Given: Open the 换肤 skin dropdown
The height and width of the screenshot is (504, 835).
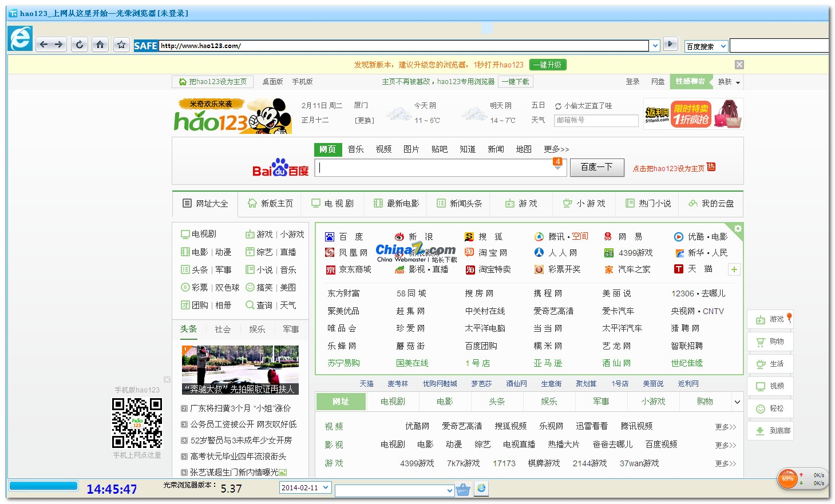Looking at the screenshot, I should pos(729,82).
